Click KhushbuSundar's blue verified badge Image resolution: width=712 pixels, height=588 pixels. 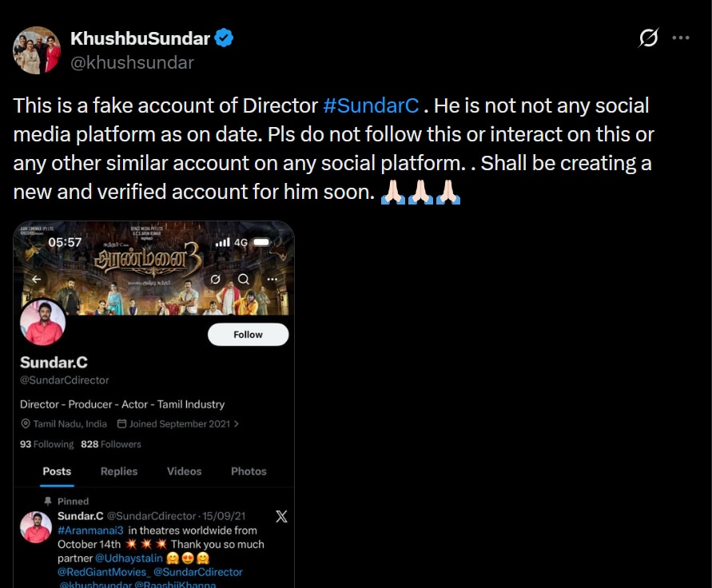(225, 38)
